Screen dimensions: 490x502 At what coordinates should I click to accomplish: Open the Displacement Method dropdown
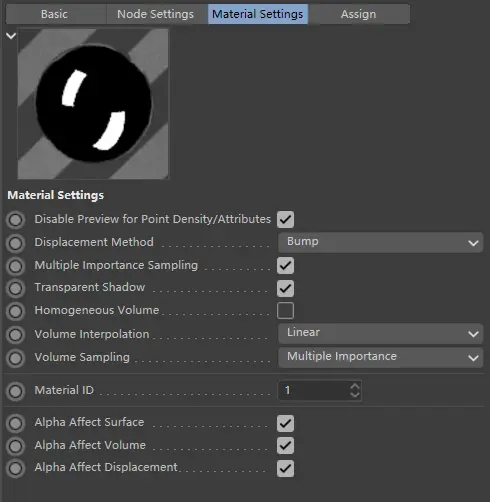point(380,242)
